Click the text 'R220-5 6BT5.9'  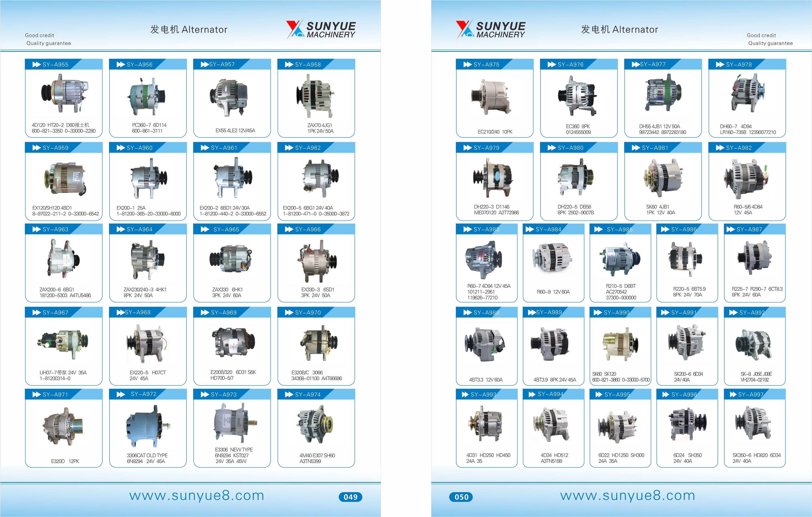click(x=689, y=289)
